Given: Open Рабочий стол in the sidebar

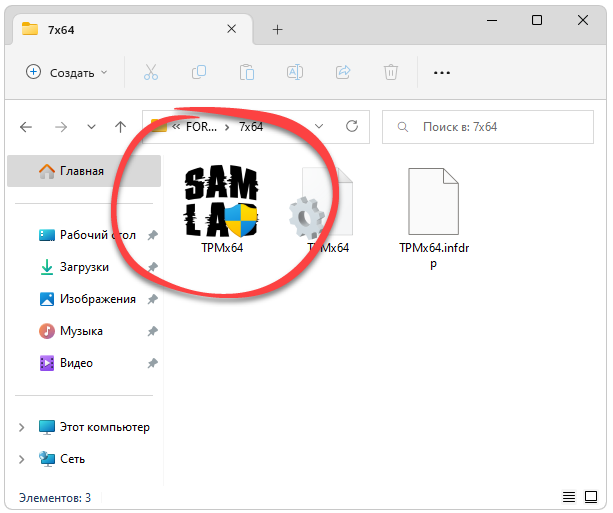Looking at the screenshot, I should click(x=88, y=235).
